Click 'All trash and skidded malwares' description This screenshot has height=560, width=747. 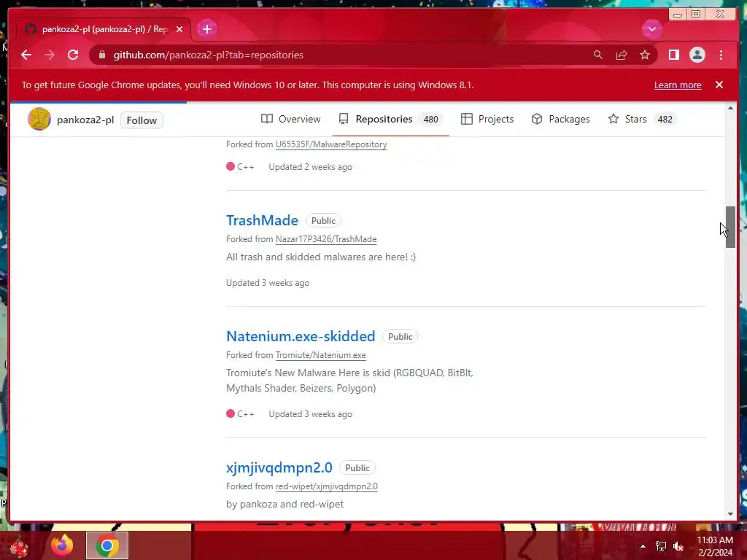tap(321, 257)
